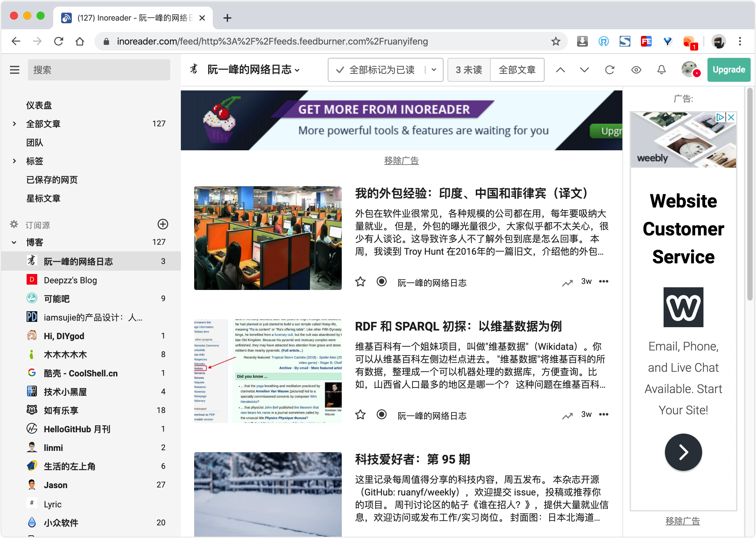Refresh the article list
Screen dimensions: 756x538
click(610, 70)
